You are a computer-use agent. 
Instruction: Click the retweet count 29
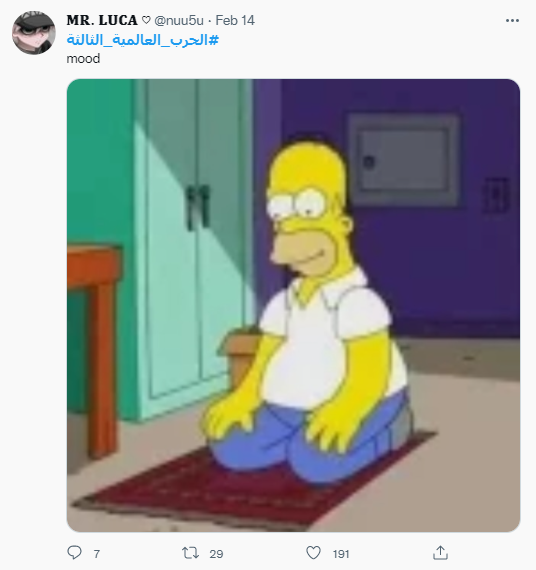216,554
